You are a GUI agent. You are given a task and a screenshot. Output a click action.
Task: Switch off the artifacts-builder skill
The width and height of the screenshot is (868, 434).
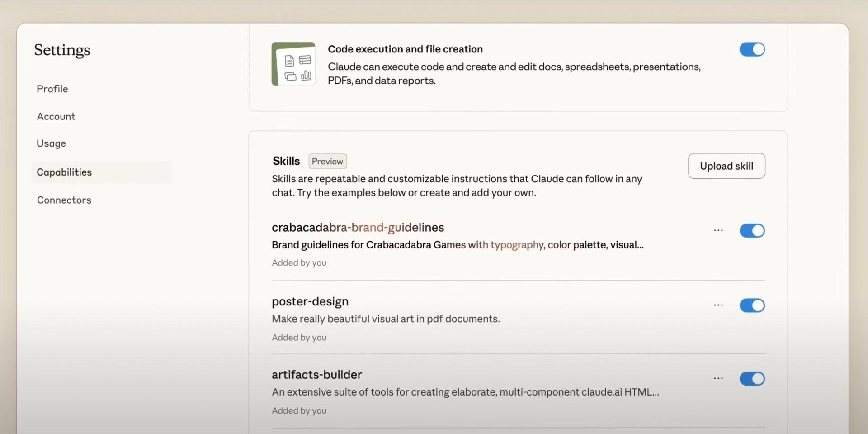point(752,378)
